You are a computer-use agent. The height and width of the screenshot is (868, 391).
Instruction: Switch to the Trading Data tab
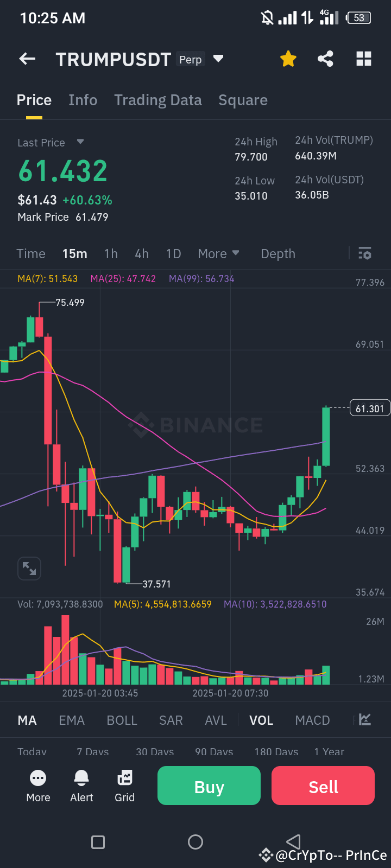click(157, 100)
